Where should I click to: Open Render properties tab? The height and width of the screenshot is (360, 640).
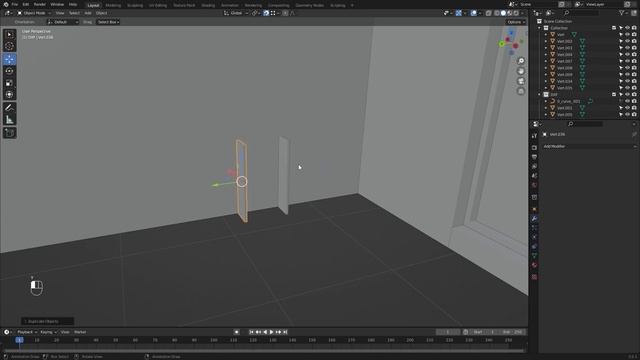[x=534, y=147]
